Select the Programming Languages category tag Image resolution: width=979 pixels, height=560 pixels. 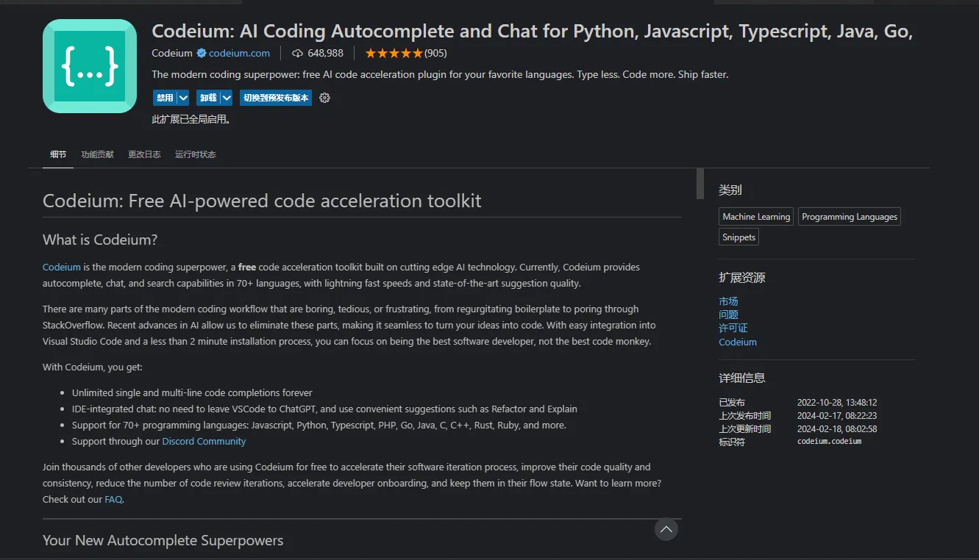[850, 217]
